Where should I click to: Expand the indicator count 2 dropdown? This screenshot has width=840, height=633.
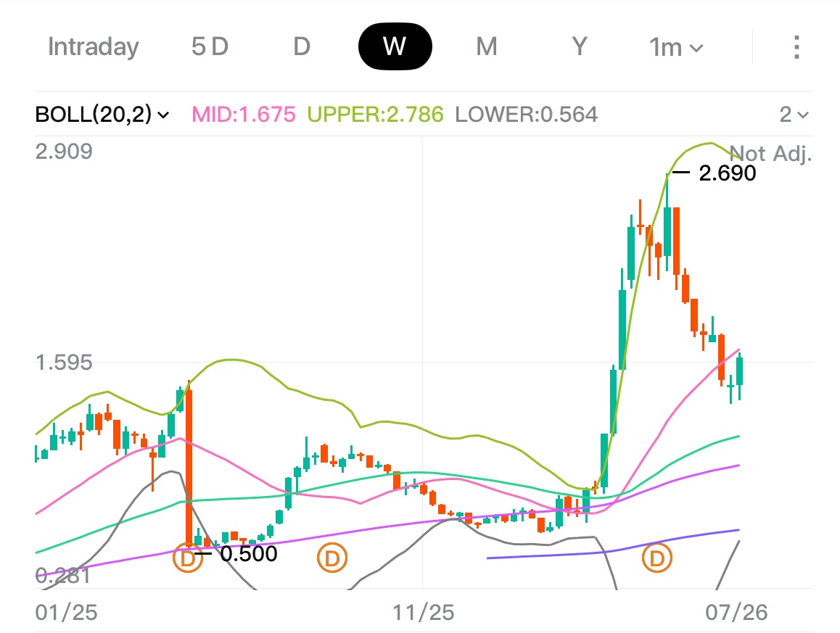click(794, 114)
